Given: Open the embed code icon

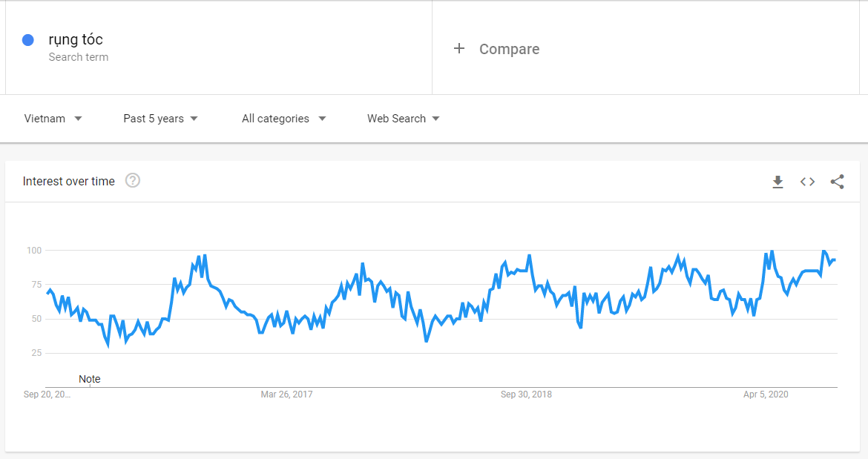Looking at the screenshot, I should [807, 182].
